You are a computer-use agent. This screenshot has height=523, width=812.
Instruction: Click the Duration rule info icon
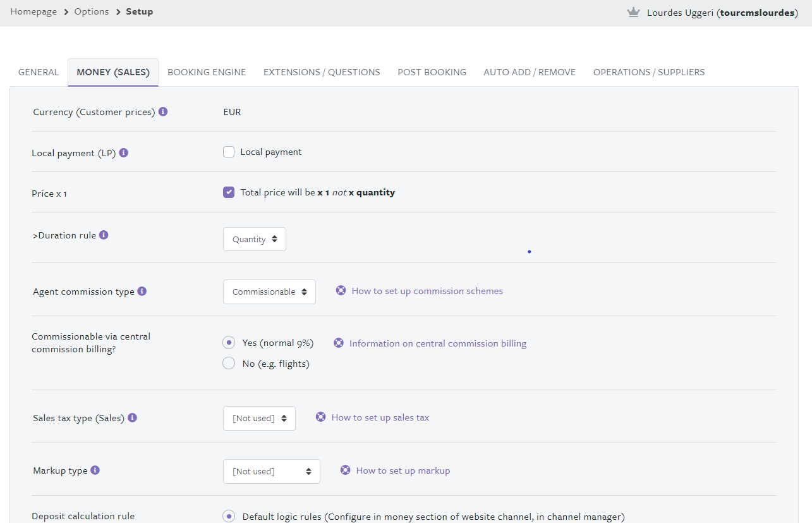click(x=104, y=235)
